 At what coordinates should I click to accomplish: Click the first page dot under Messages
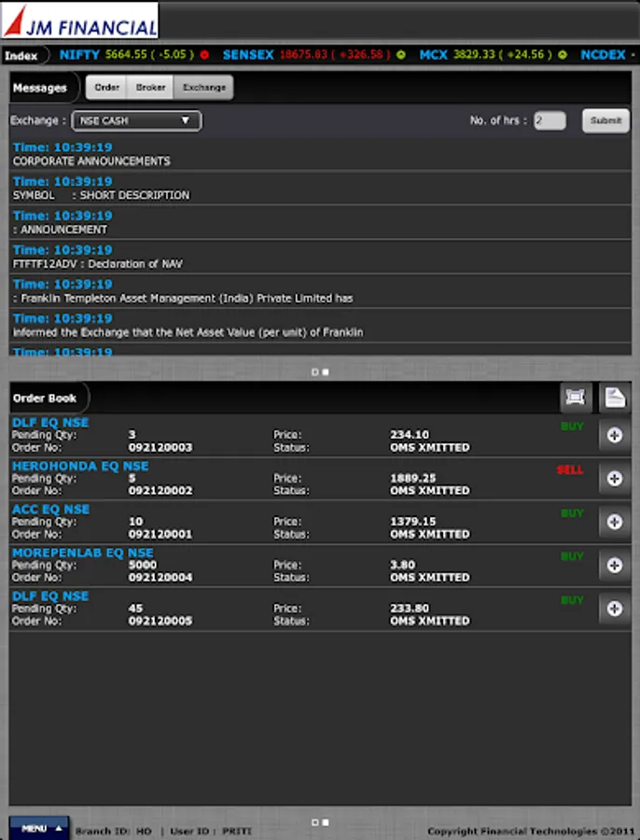coord(315,371)
